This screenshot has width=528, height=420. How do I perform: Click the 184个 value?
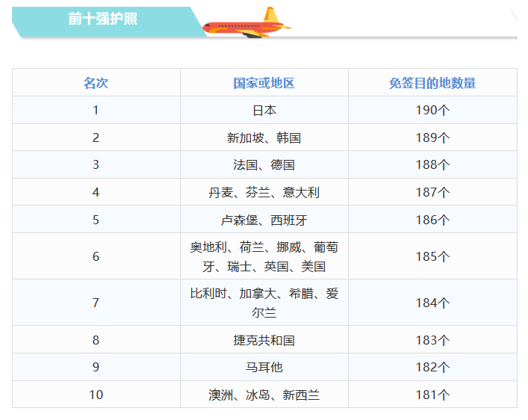(432, 303)
